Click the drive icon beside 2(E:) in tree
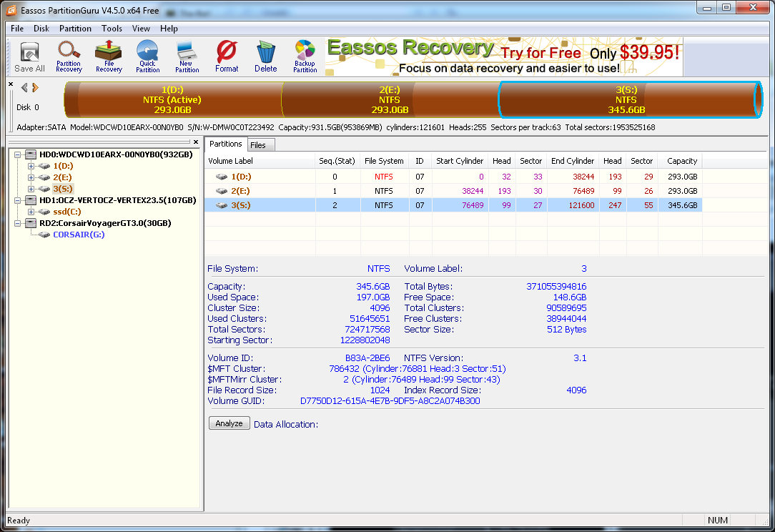This screenshot has height=532, width=775. point(44,177)
